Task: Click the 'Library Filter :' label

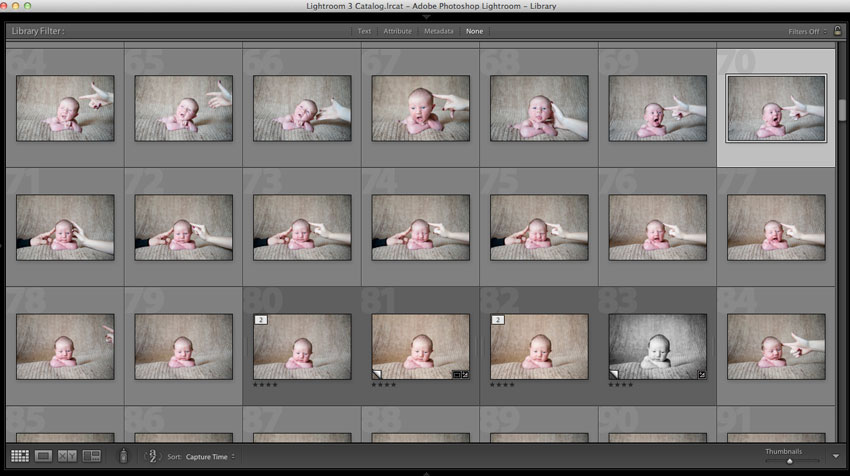Action: tap(37, 31)
